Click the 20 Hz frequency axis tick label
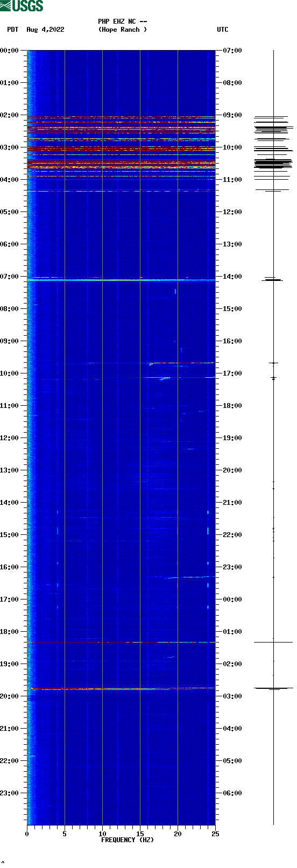This screenshot has height=868, width=297. (178, 834)
